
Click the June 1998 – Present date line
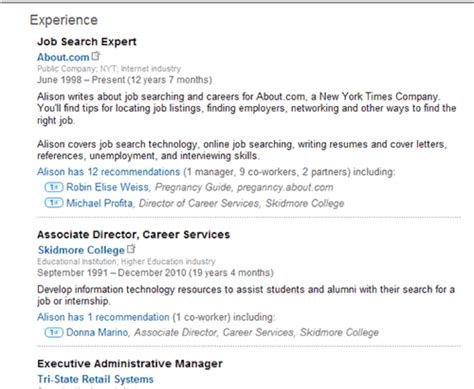[x=124, y=80]
